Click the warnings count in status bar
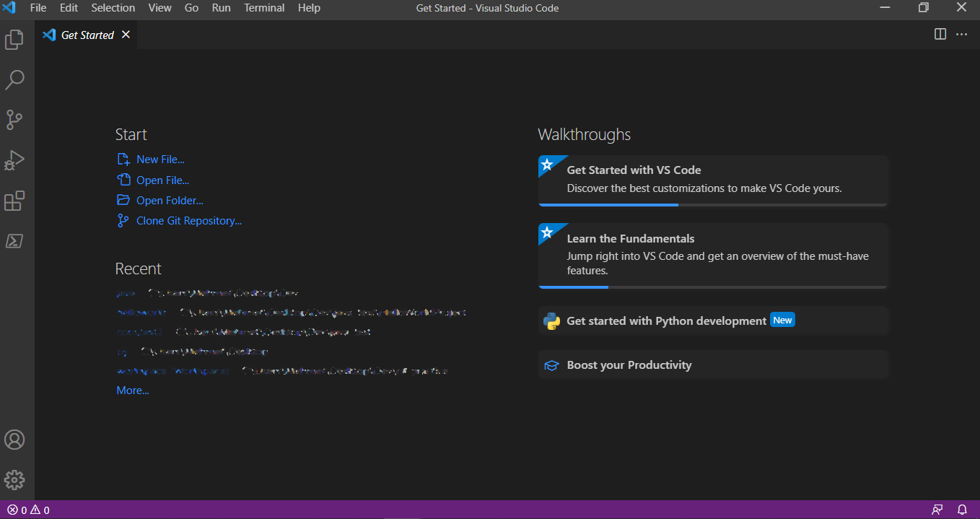Screen dimensions: 980x519 pos(40,510)
